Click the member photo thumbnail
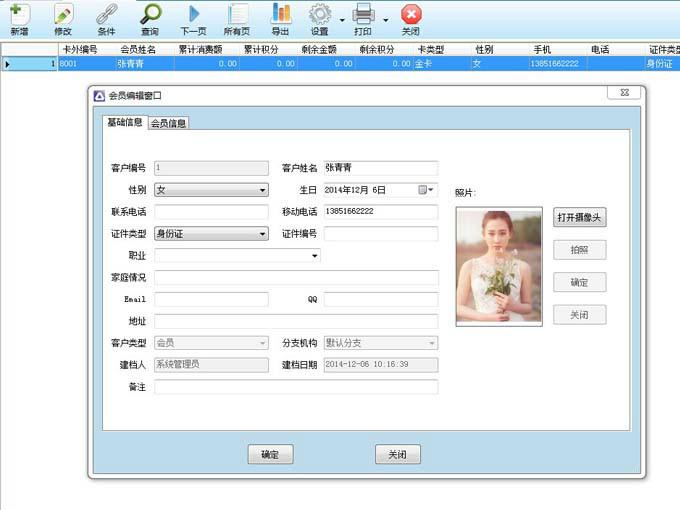 click(x=499, y=266)
